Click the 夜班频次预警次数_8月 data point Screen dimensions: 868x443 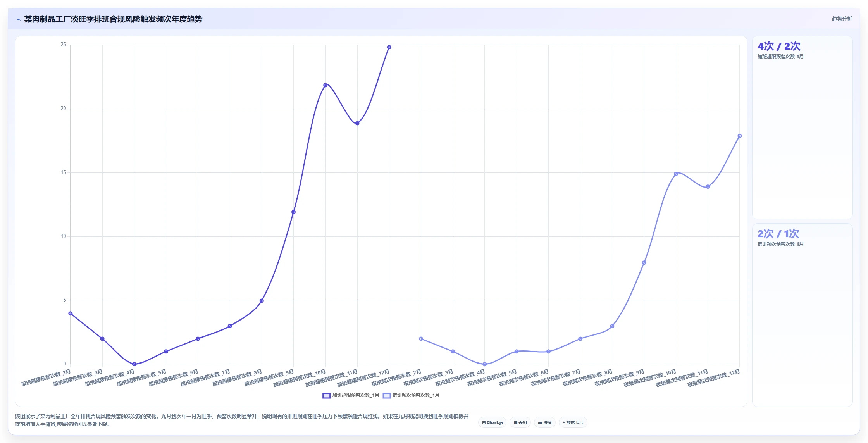click(x=612, y=326)
